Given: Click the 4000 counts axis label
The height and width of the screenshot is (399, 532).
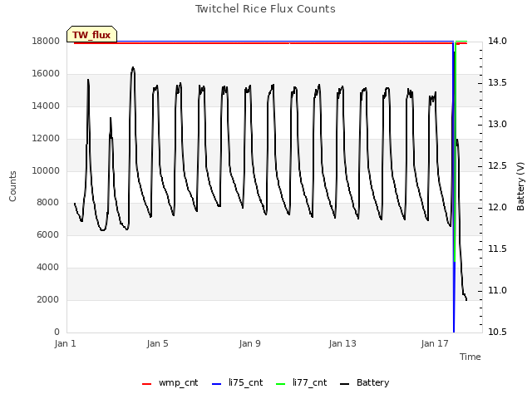Looking at the screenshot, I should coord(48,268).
